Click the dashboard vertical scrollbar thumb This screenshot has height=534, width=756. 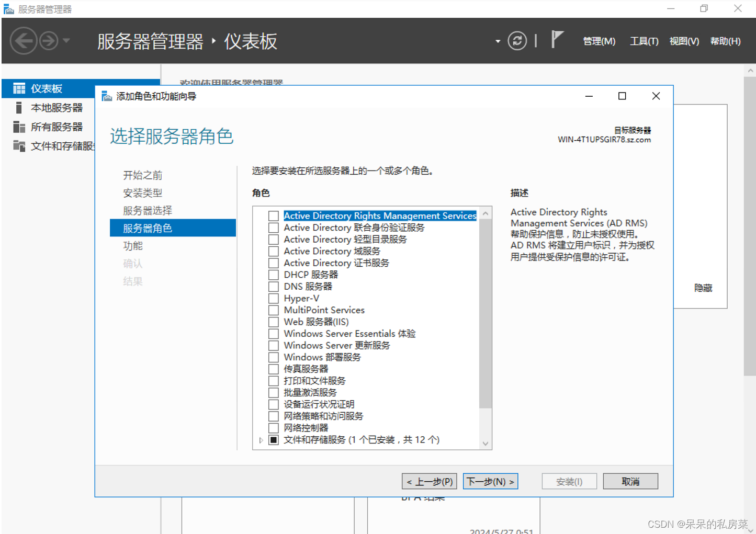click(x=750, y=226)
